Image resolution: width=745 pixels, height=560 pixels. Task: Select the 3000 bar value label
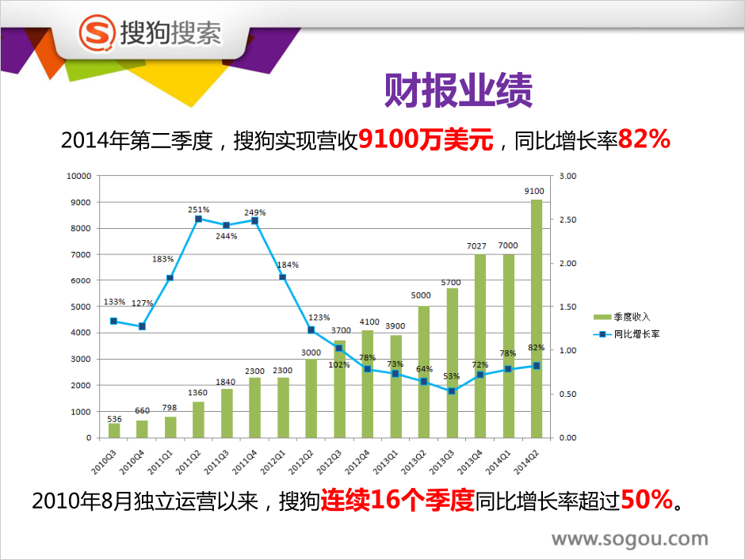(311, 352)
